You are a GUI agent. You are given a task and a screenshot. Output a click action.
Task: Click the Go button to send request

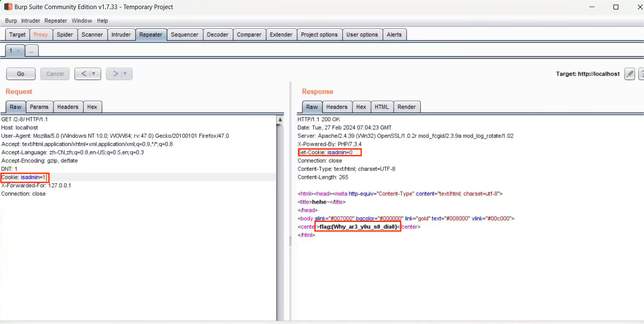pos(21,74)
